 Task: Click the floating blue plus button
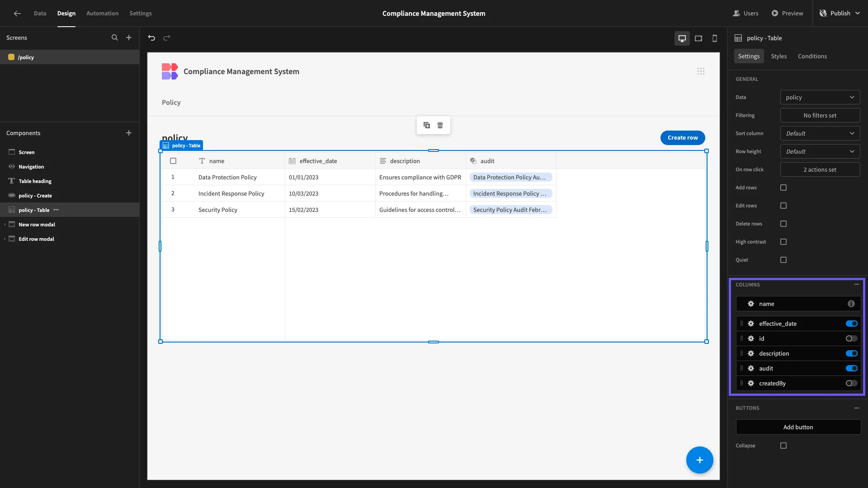pyautogui.click(x=700, y=460)
